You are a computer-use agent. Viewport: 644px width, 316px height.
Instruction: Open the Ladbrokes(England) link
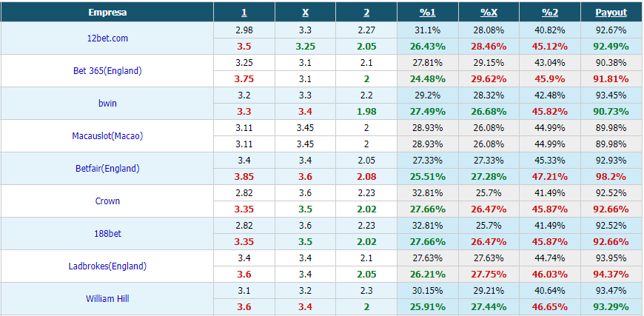[107, 266]
